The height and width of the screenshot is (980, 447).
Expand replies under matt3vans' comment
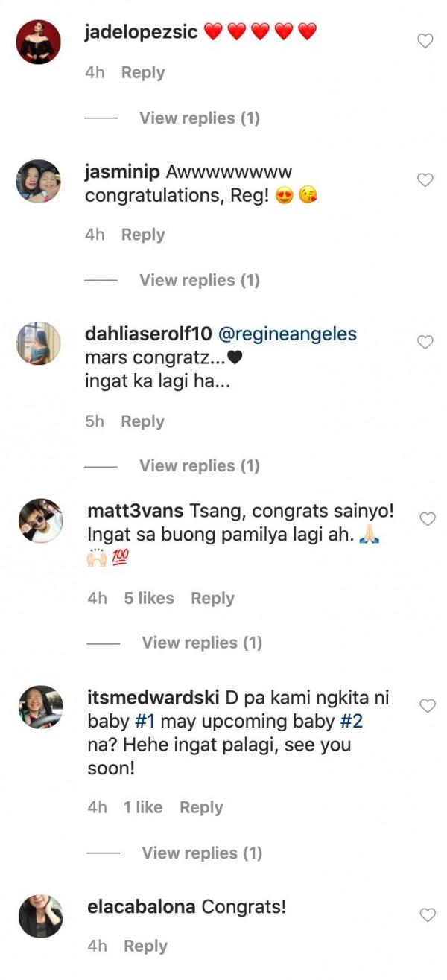coord(202,643)
